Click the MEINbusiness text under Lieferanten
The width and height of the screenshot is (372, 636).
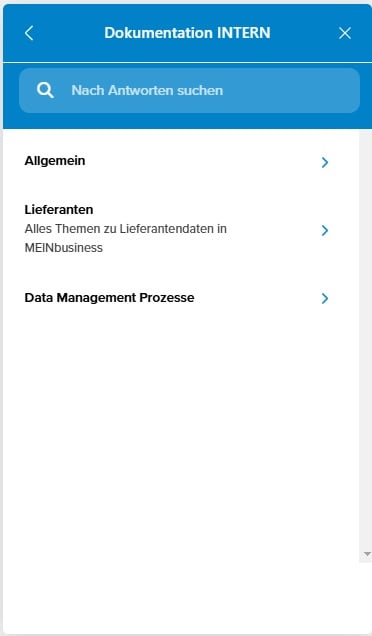pyautogui.click(x=64, y=248)
